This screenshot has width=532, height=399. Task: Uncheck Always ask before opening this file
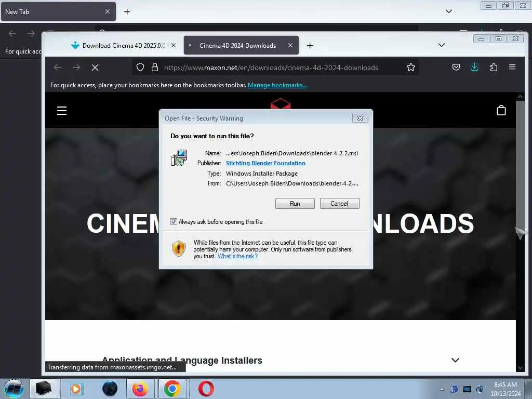click(x=174, y=221)
